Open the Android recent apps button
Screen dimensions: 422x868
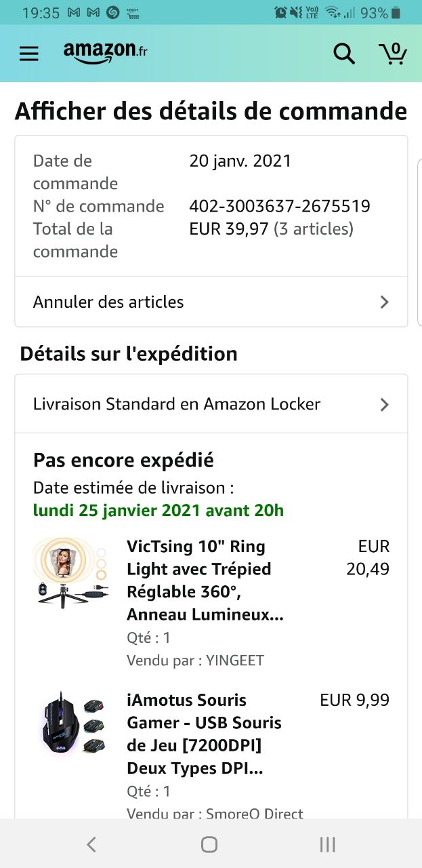[327, 844]
